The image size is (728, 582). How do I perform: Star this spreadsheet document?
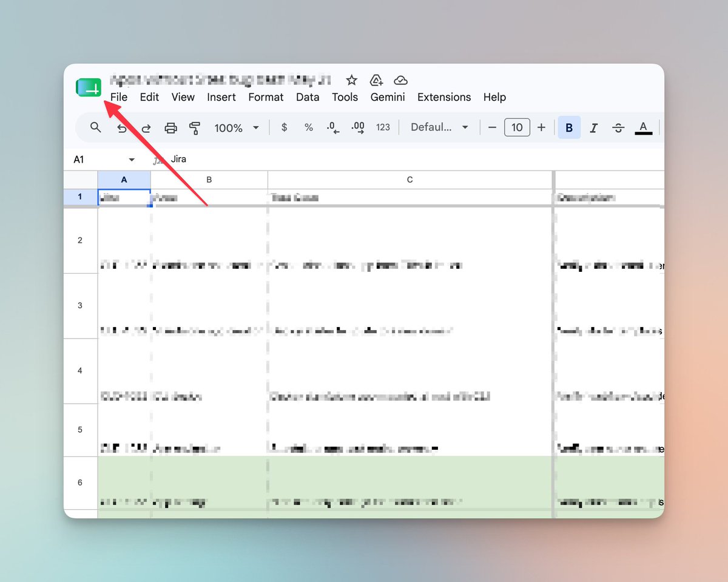tap(351, 80)
